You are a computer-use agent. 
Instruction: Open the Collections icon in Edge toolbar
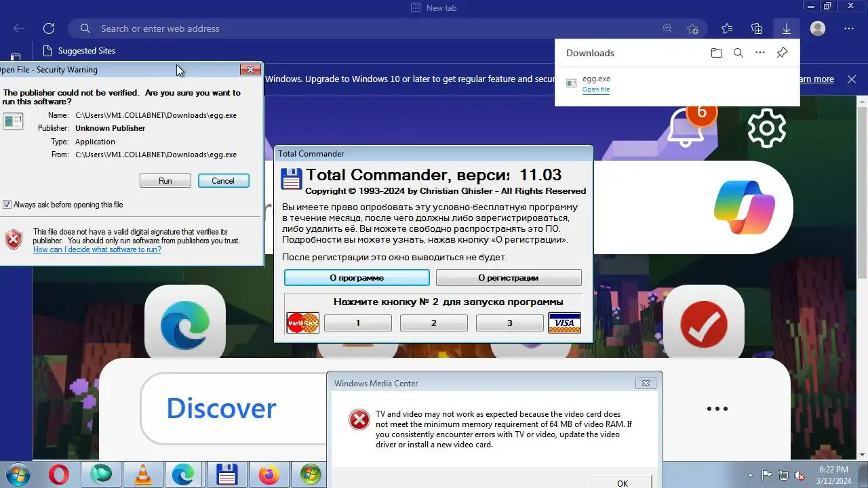pyautogui.click(x=757, y=28)
